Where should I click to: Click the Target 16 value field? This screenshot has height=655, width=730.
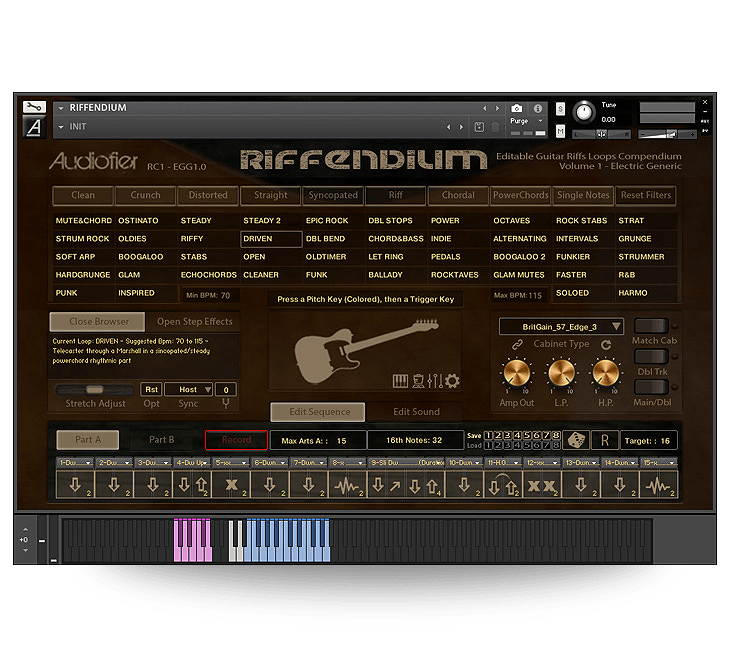[x=649, y=440]
